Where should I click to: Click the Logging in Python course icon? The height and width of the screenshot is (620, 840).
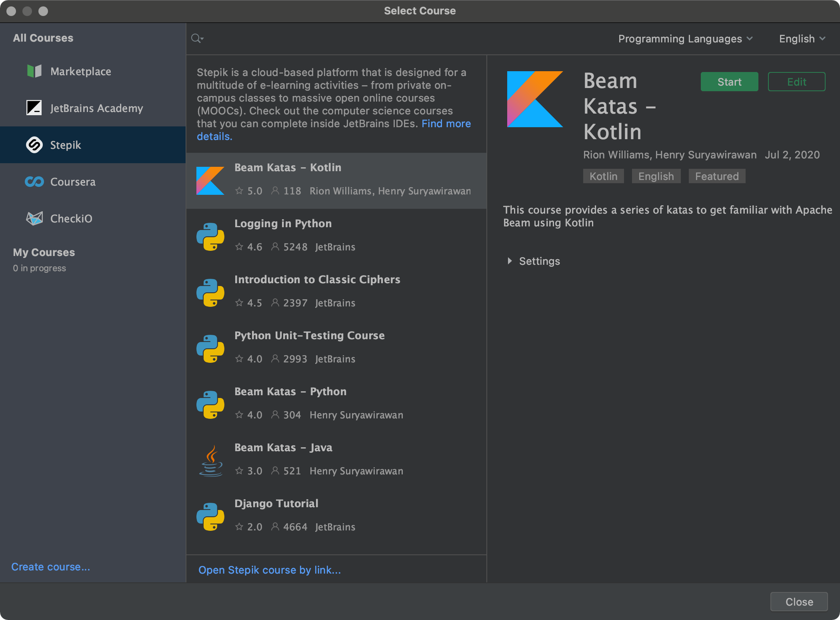pos(211,235)
